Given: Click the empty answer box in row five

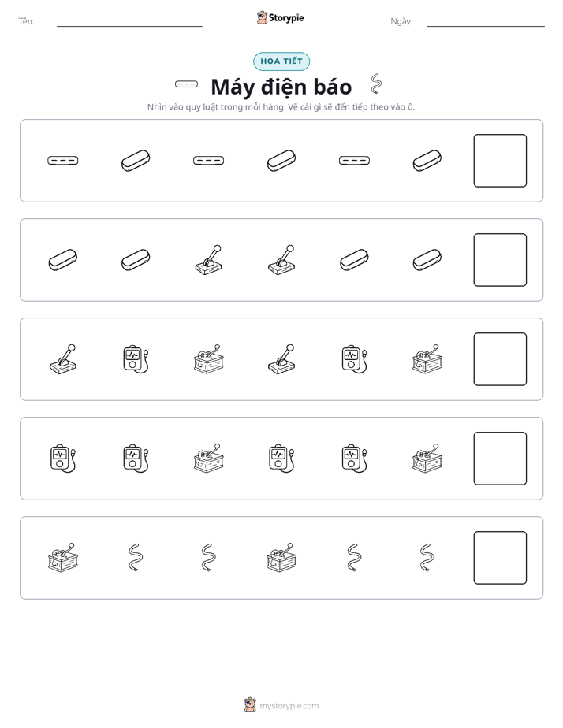Looking at the screenshot, I should click(x=500, y=558).
